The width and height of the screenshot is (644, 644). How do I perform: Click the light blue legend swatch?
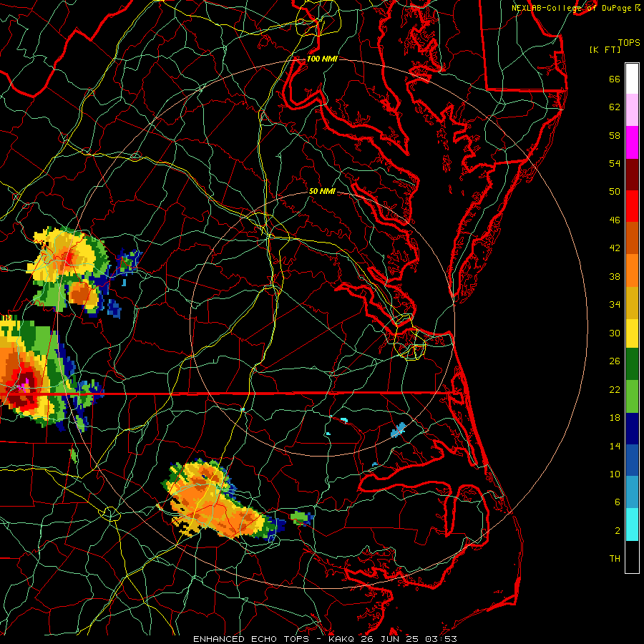[632, 492]
